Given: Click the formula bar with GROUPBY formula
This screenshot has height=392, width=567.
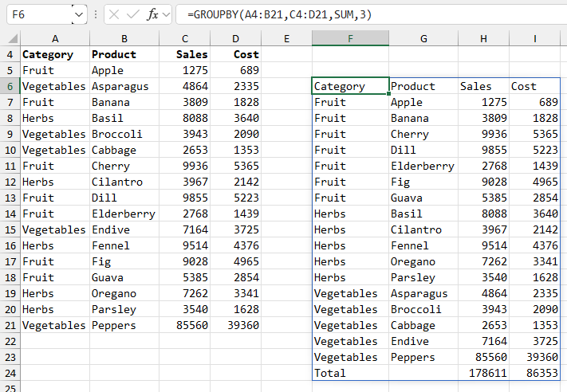Looking at the screenshot, I should [371, 15].
